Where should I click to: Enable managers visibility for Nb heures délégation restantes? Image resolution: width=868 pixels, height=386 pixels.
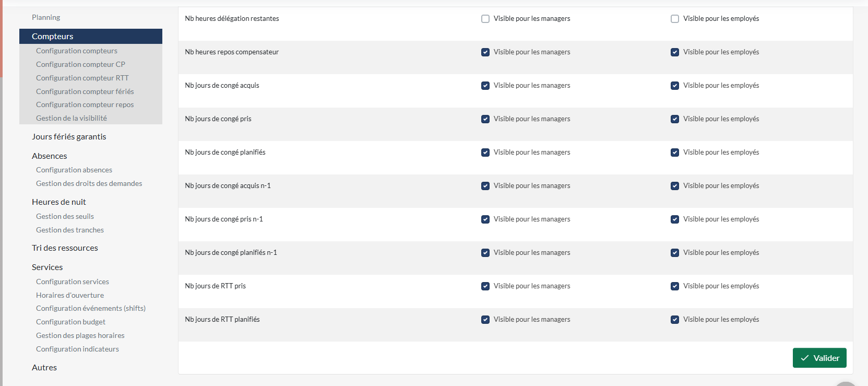pyautogui.click(x=485, y=19)
